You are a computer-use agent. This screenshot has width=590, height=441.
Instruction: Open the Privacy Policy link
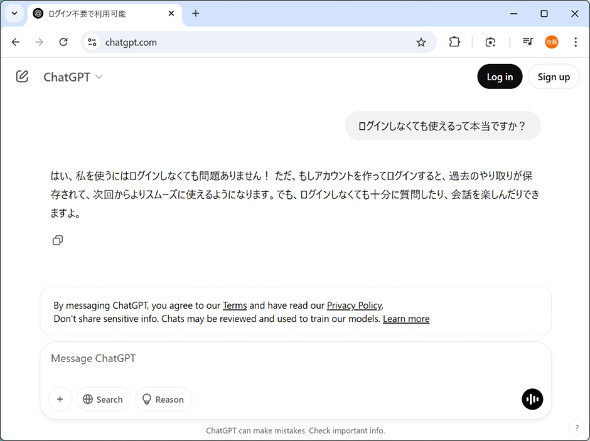(354, 306)
